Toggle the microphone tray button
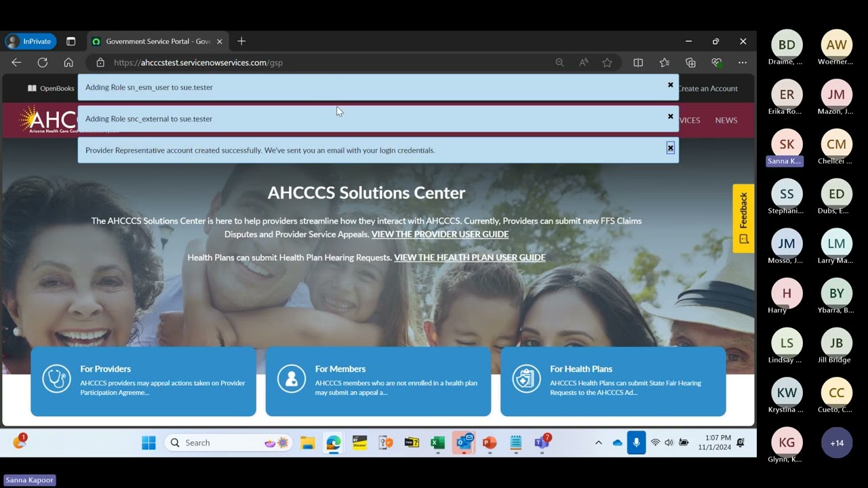This screenshot has height=488, width=868. point(636,443)
